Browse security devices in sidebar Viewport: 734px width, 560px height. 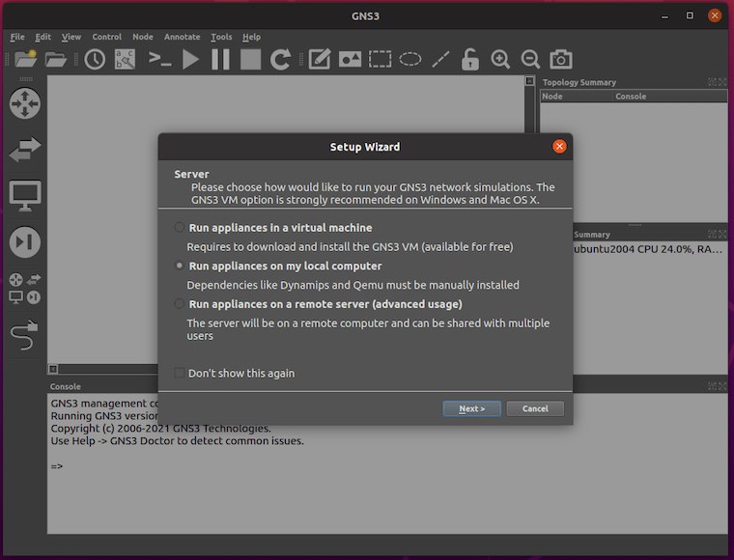(x=25, y=242)
